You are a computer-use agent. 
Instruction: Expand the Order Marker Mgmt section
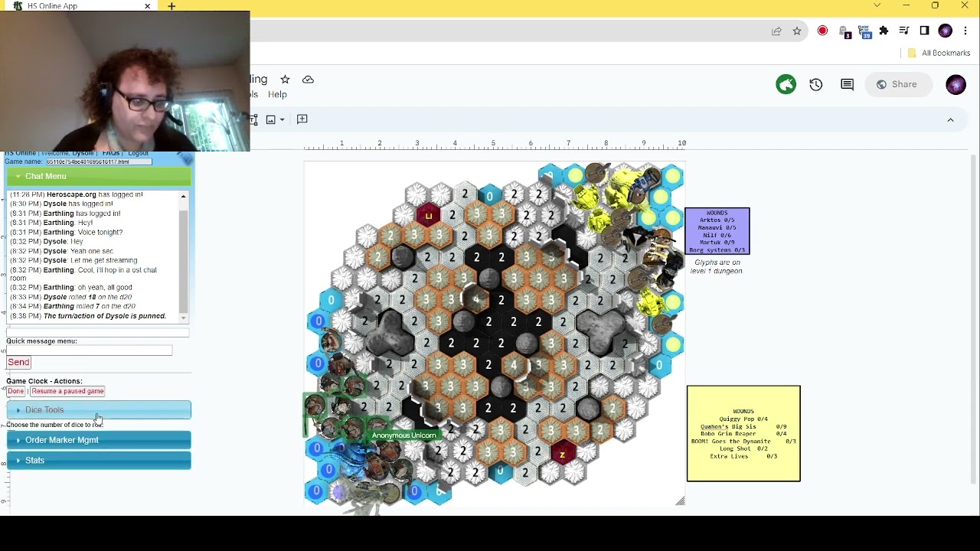tap(99, 440)
